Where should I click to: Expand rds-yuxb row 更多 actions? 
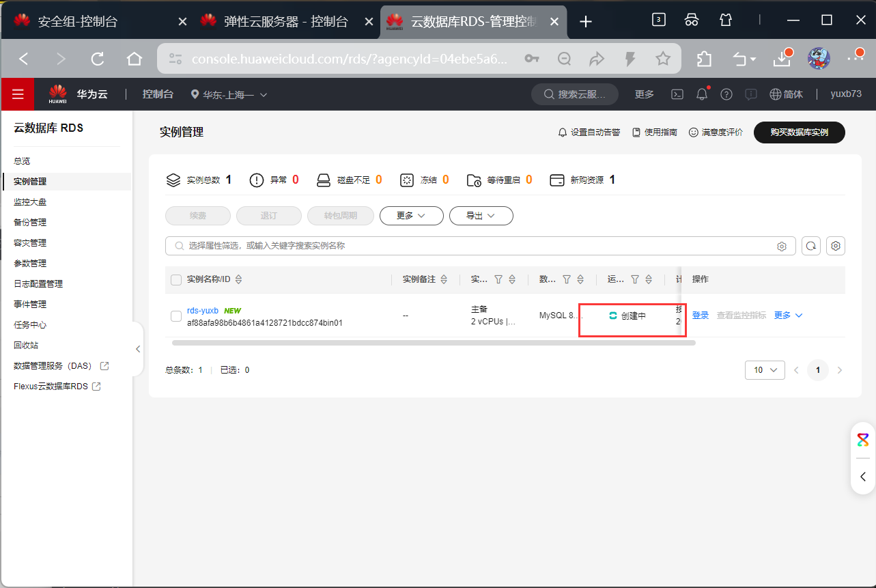[x=788, y=315]
